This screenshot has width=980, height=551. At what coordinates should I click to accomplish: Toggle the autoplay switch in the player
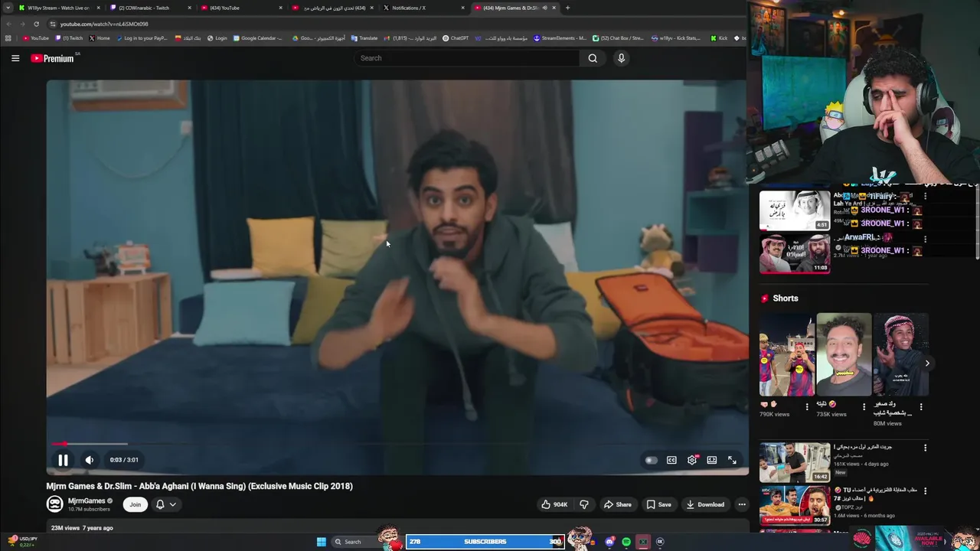[651, 460]
